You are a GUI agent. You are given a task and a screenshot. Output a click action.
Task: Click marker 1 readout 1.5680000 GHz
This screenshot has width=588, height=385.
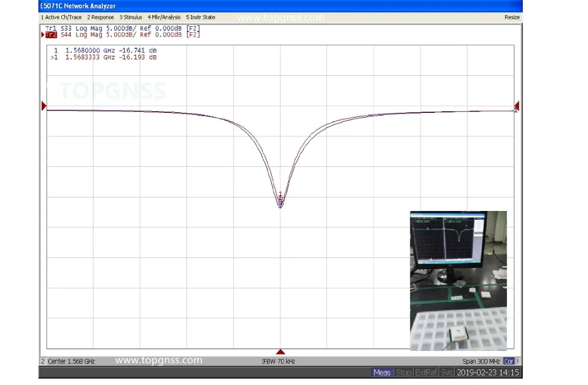pos(105,50)
